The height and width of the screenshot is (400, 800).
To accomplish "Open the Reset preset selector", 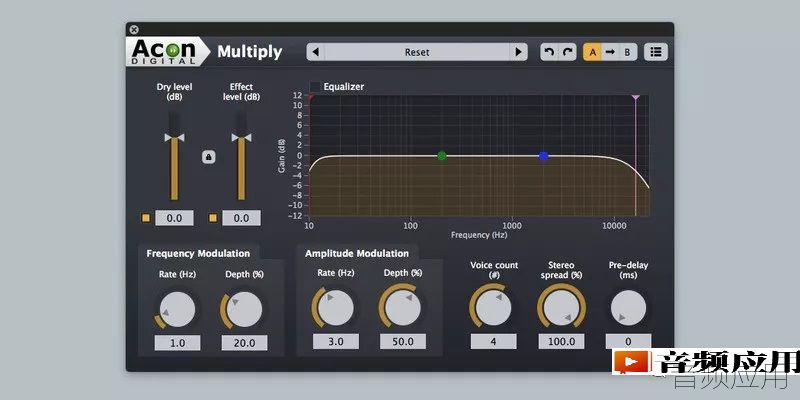I will click(x=417, y=52).
